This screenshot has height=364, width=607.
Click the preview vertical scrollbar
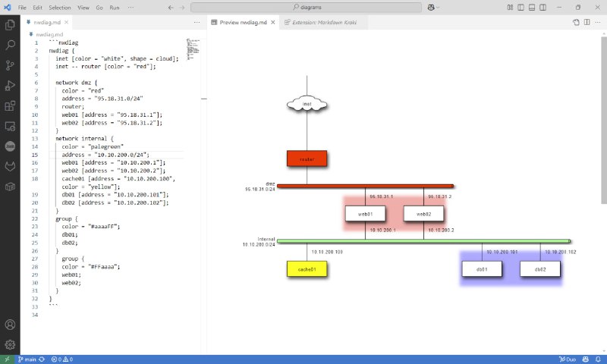pyautogui.click(x=604, y=120)
